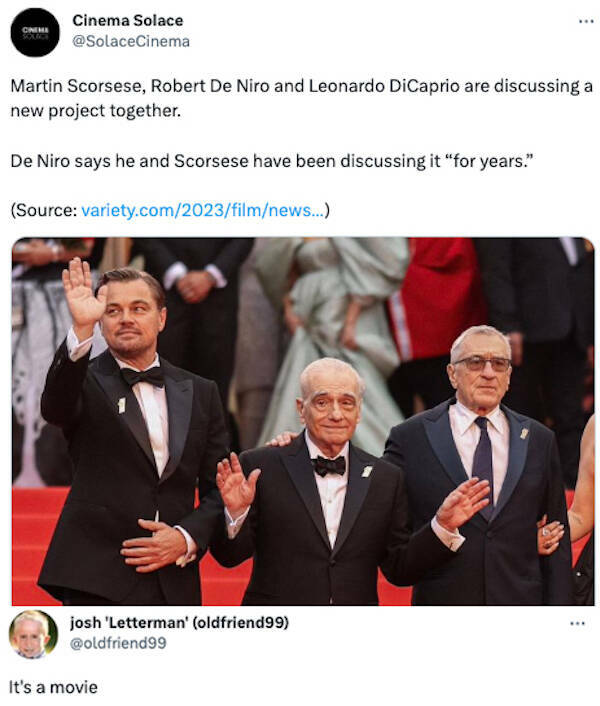Click the tweet line starting "Martin Scorsese, Robert"
This screenshot has width=600, height=706.
301,86
